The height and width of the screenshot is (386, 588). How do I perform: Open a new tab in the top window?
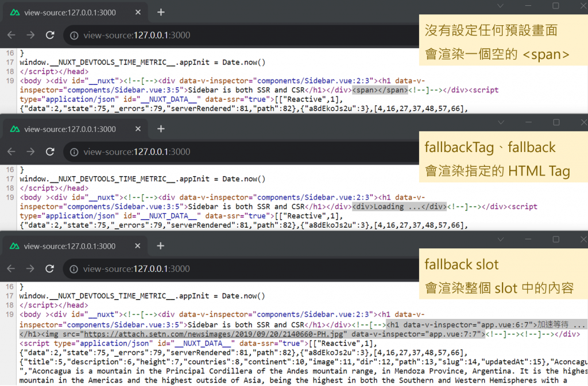(x=161, y=13)
